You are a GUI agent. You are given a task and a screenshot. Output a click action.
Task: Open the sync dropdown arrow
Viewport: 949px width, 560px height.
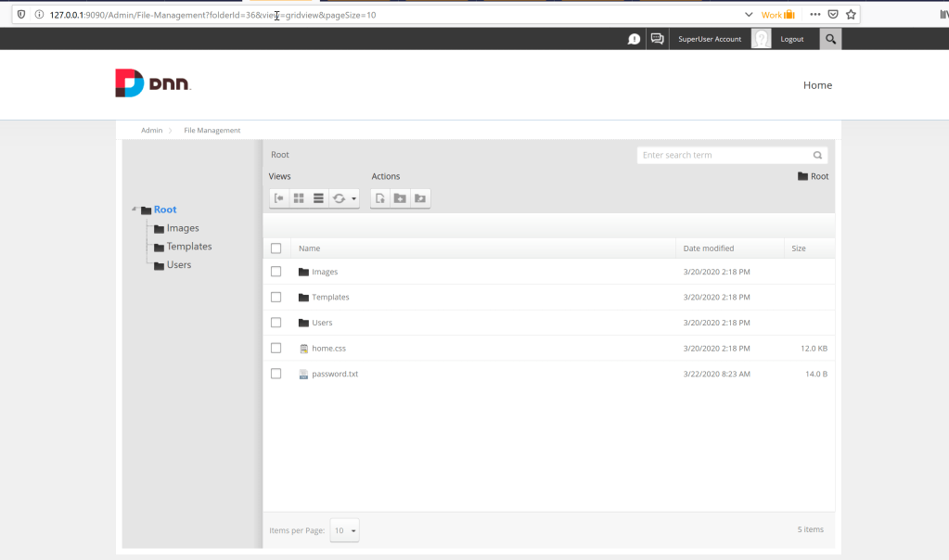(x=354, y=198)
